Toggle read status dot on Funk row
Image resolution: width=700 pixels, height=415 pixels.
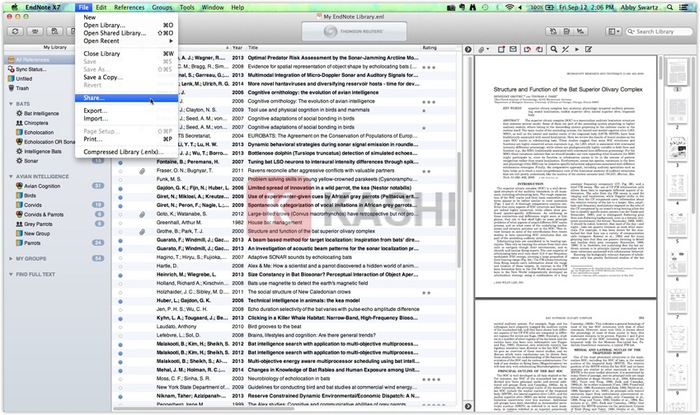[120, 179]
